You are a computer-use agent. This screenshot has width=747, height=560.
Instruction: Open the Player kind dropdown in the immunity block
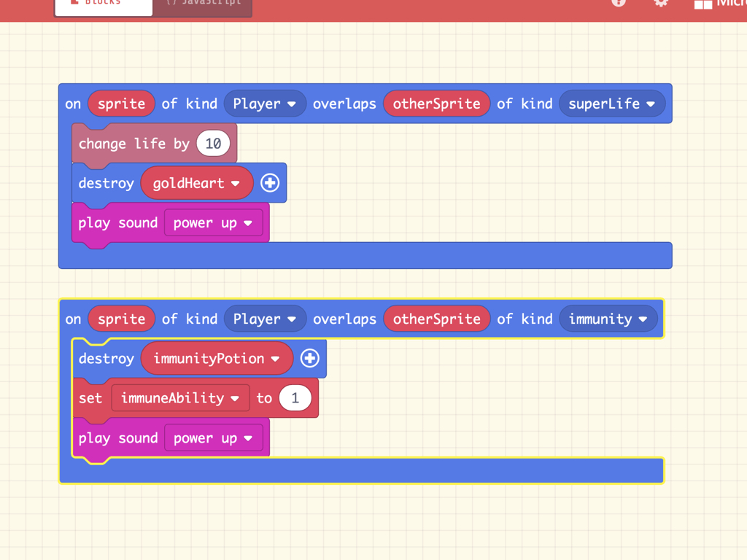pyautogui.click(x=265, y=319)
